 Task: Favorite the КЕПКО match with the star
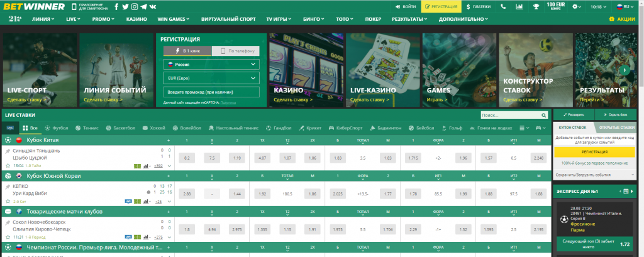[8, 202]
